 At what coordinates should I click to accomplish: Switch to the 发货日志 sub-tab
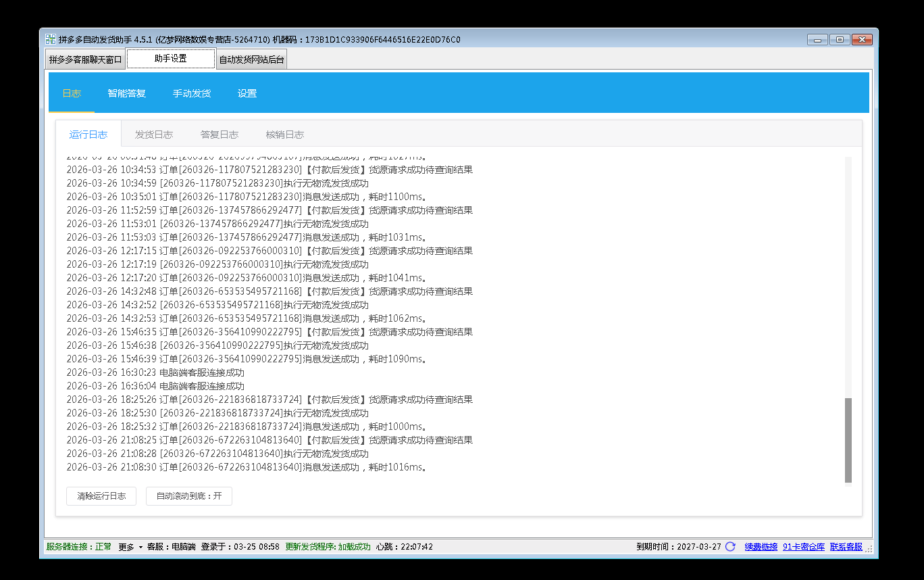[x=154, y=135]
